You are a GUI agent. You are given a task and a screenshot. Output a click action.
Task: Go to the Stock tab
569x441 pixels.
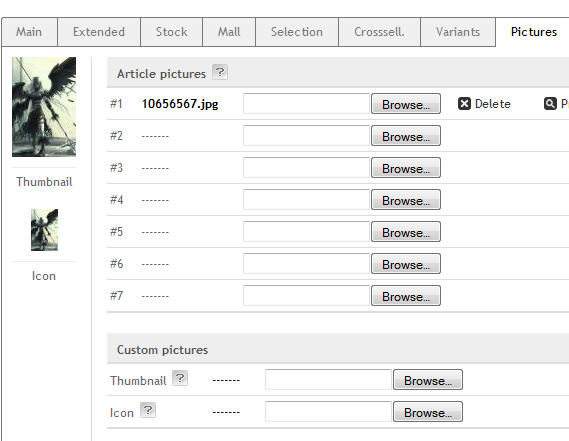pos(171,32)
